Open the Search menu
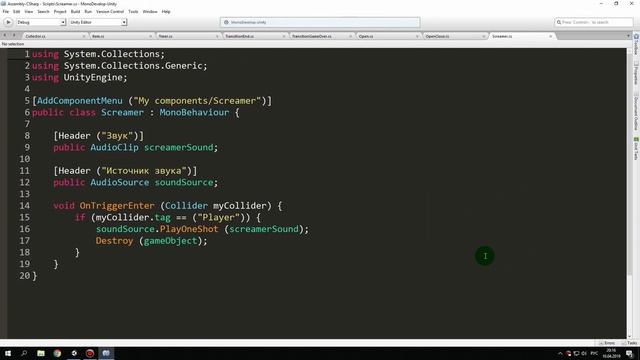This screenshot has width=640, height=360. tap(43, 11)
